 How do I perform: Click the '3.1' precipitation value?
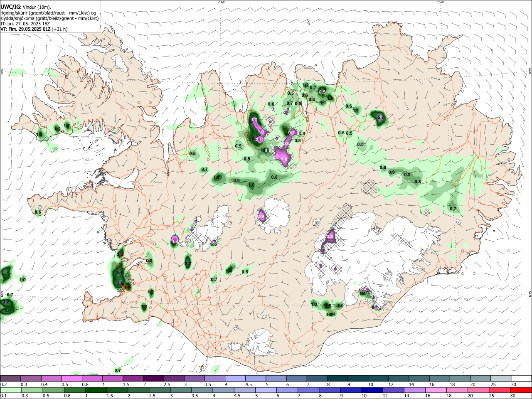click(x=119, y=273)
